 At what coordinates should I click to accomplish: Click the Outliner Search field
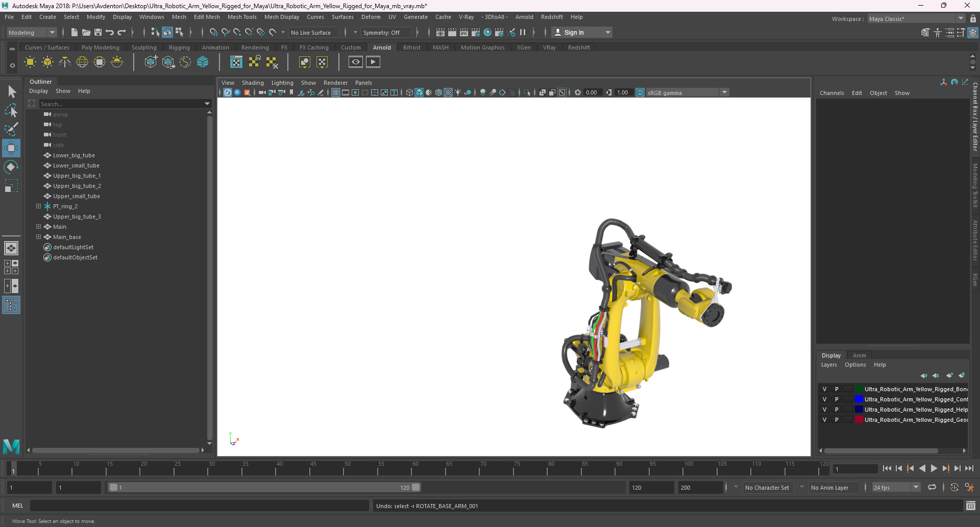click(x=121, y=104)
